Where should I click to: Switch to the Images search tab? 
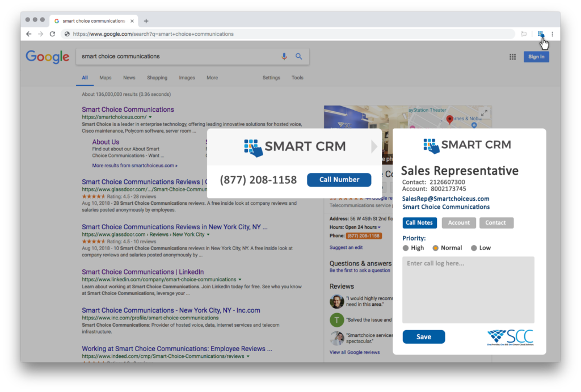[187, 78]
